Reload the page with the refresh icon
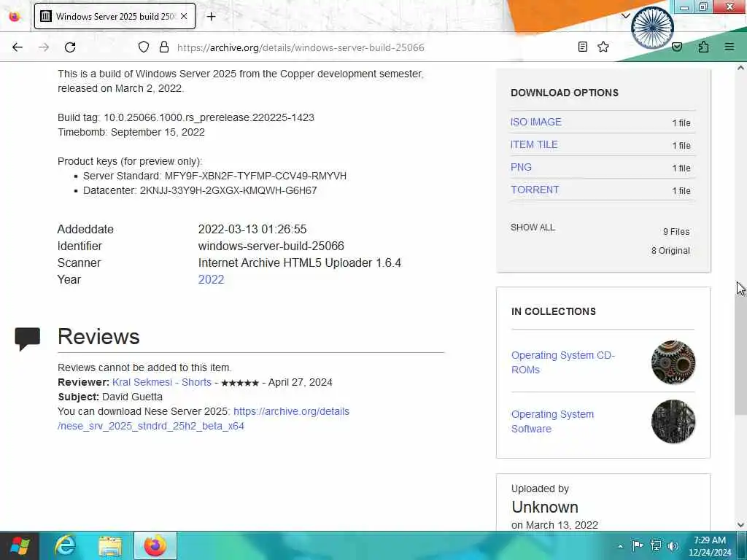 click(70, 47)
